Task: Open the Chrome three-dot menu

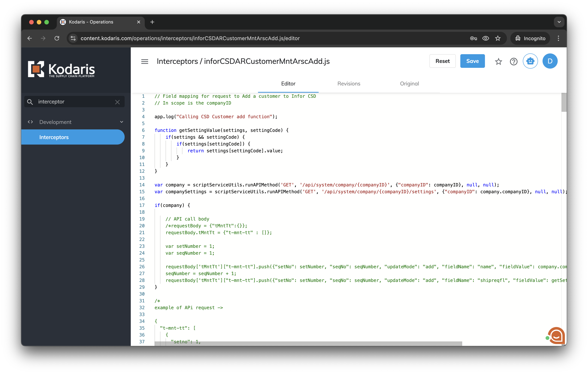Action: coord(558,38)
